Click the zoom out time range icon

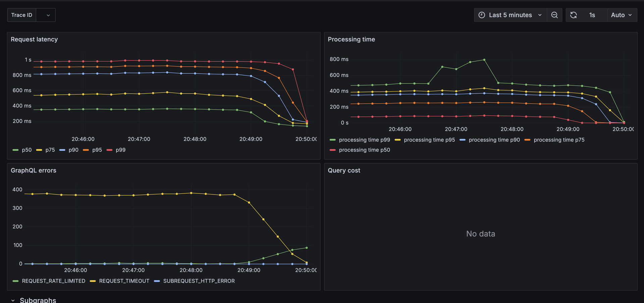pyautogui.click(x=554, y=15)
